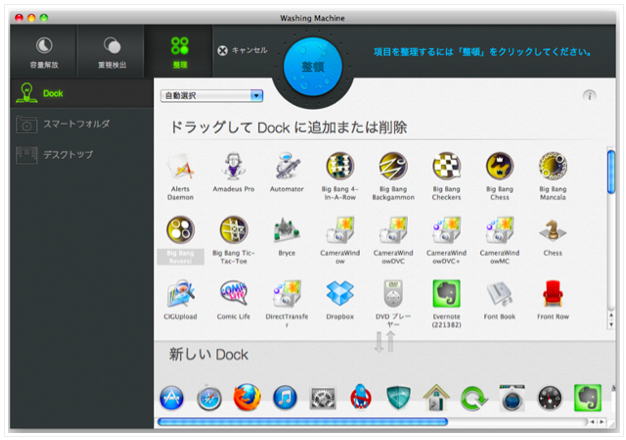Click the info button
Screen dimensions: 626x440
point(589,96)
